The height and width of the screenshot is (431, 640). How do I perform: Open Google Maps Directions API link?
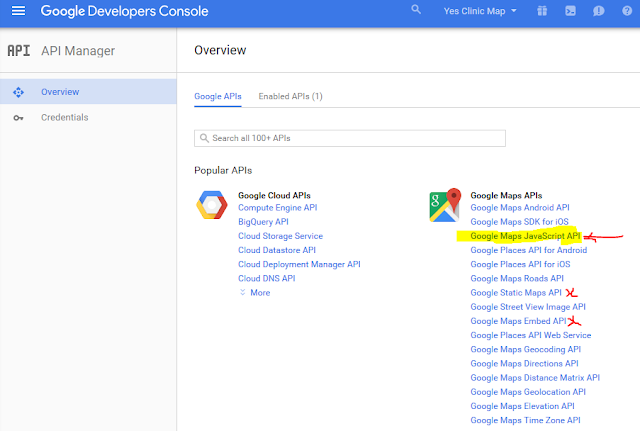point(524,364)
